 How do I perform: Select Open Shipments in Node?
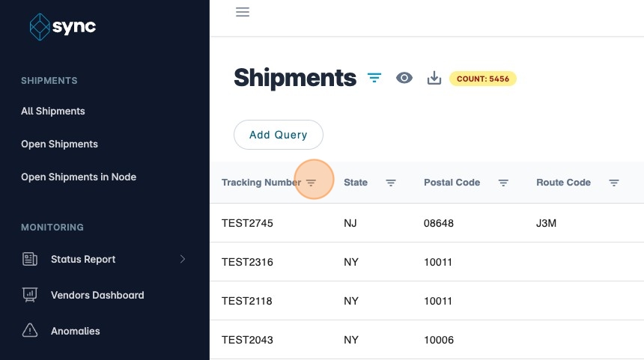[79, 177]
